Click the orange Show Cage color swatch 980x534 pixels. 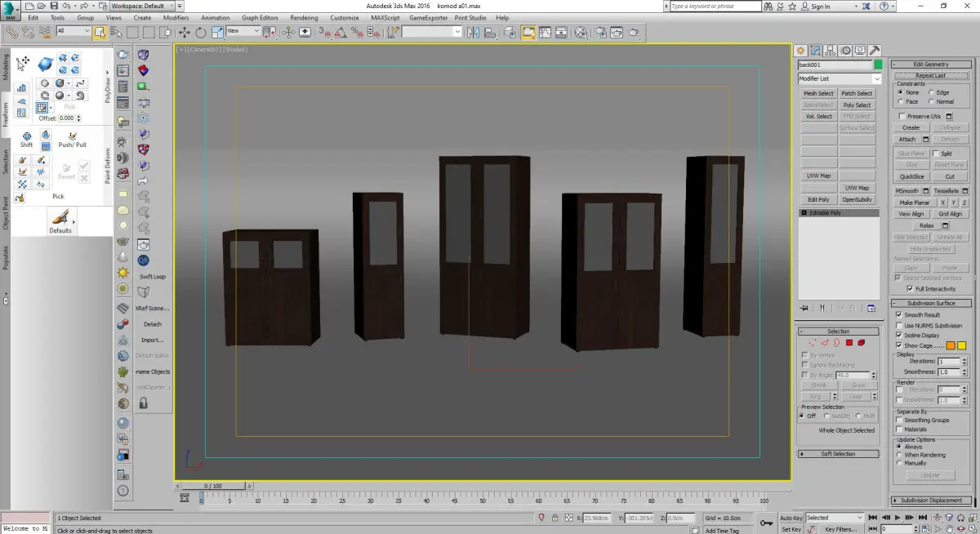pyautogui.click(x=951, y=345)
